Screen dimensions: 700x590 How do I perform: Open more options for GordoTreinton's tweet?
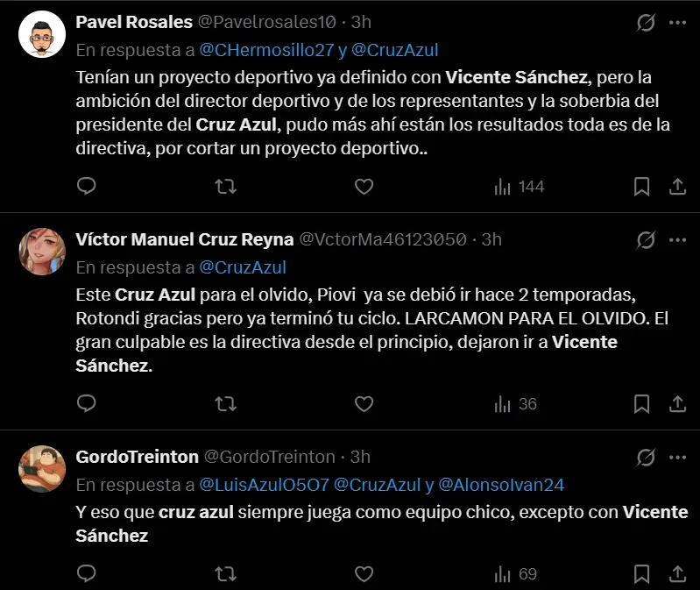[x=677, y=457]
